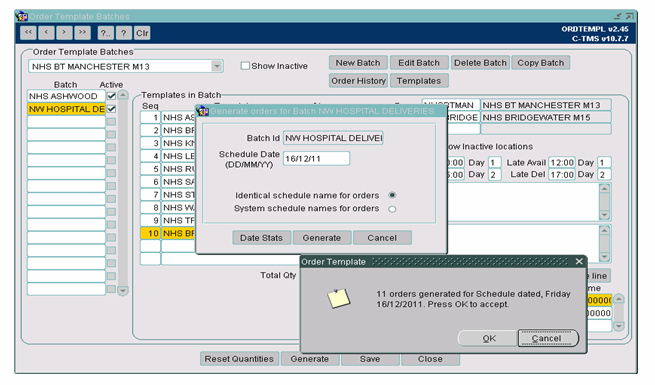The height and width of the screenshot is (385, 655).
Task: Click the Schedule Date field 16/12/11
Action: click(x=317, y=159)
